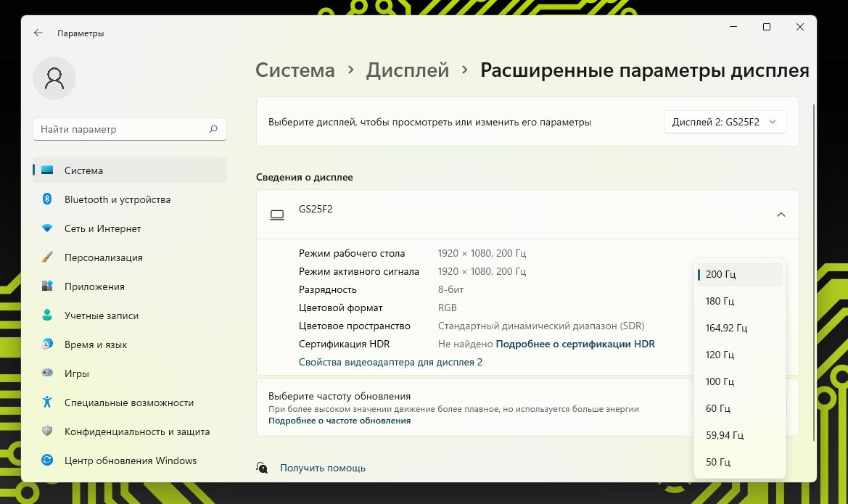Open Подробнее о сертификации HDR link
The image size is (848, 504).
pyautogui.click(x=575, y=344)
